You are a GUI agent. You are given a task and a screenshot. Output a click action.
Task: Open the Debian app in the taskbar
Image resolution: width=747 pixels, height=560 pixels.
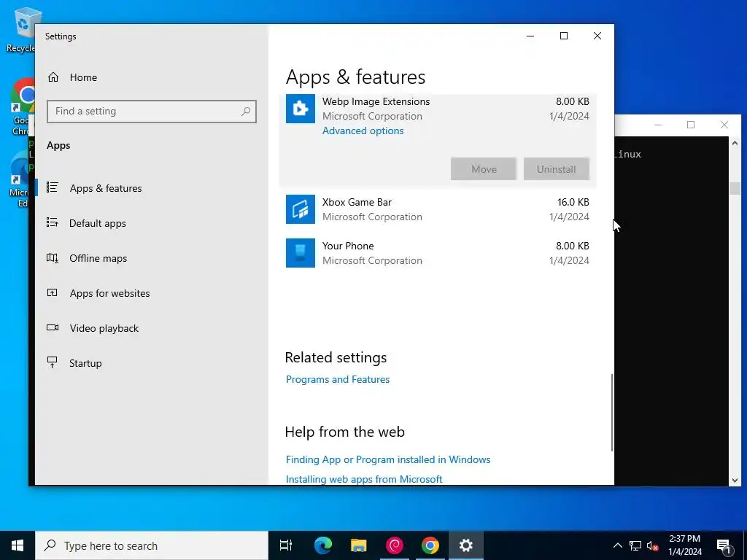point(395,545)
